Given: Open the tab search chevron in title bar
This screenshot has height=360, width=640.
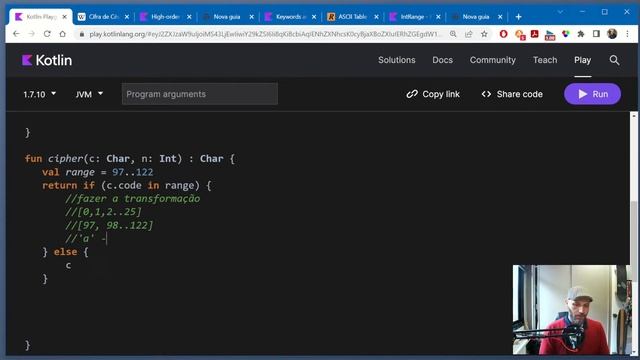Looking at the screenshot, I should (560, 12).
